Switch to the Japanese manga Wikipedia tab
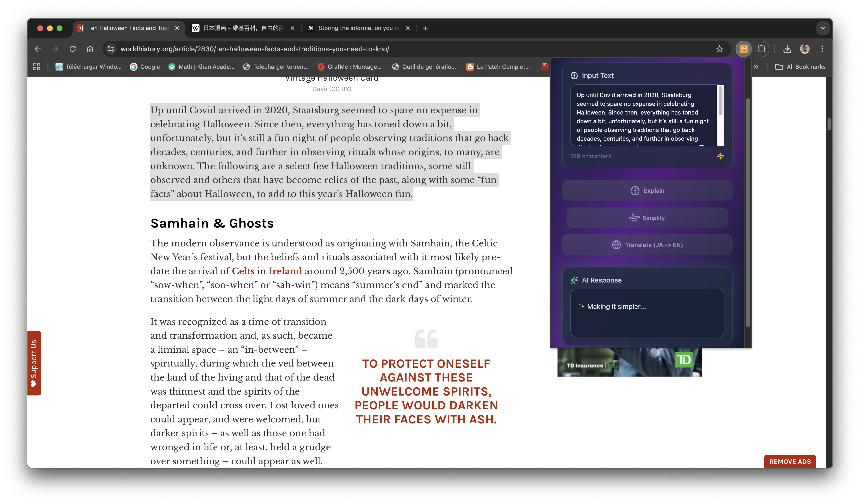The width and height of the screenshot is (860, 504). tap(243, 28)
